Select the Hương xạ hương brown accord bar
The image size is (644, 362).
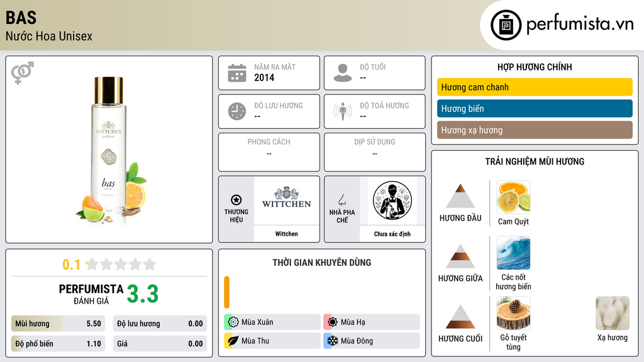(535, 129)
